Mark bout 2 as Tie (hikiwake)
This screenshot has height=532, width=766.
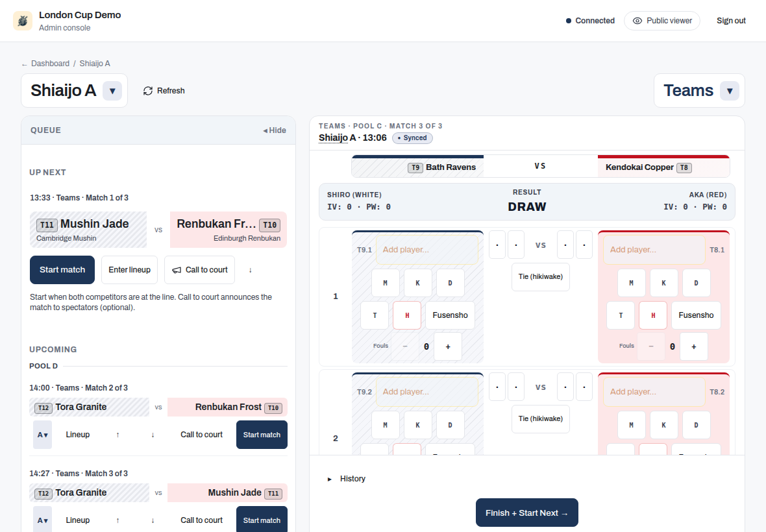(x=540, y=418)
